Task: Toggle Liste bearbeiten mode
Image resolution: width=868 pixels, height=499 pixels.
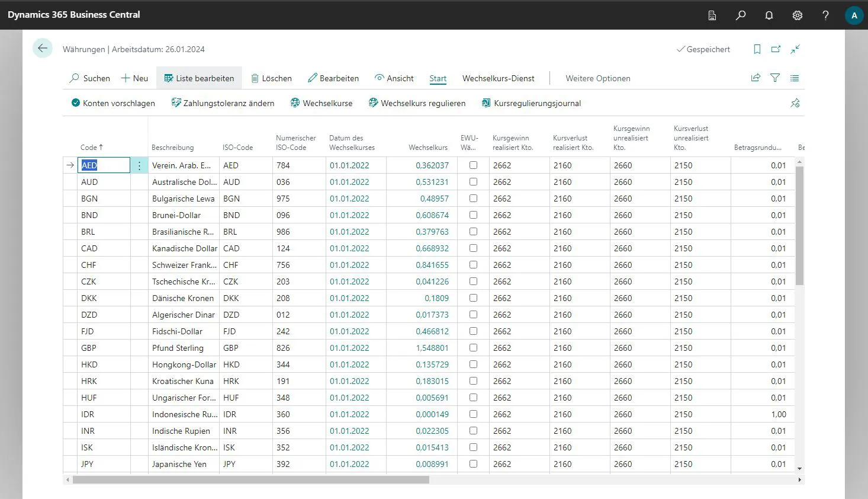Action: point(199,78)
